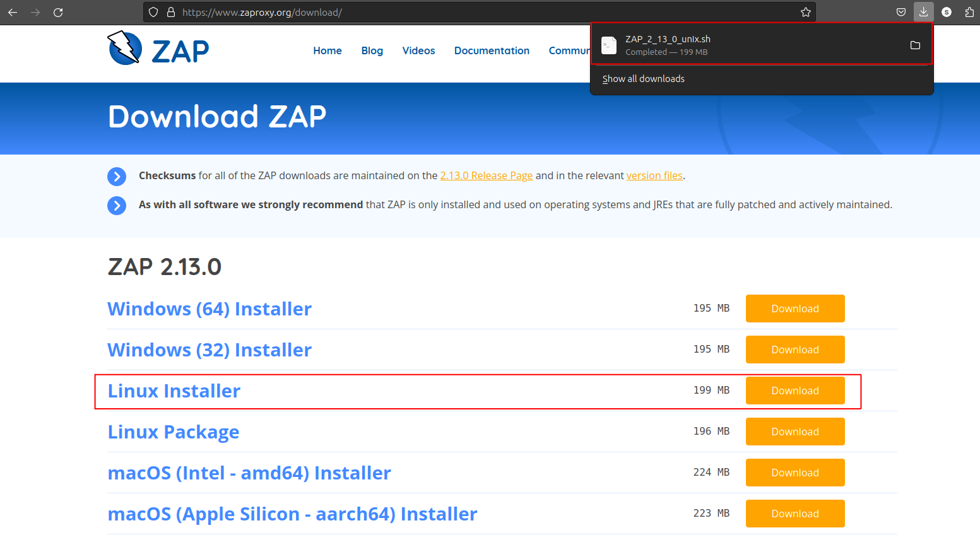
Task: Reload the page with refresh icon
Action: pos(58,12)
